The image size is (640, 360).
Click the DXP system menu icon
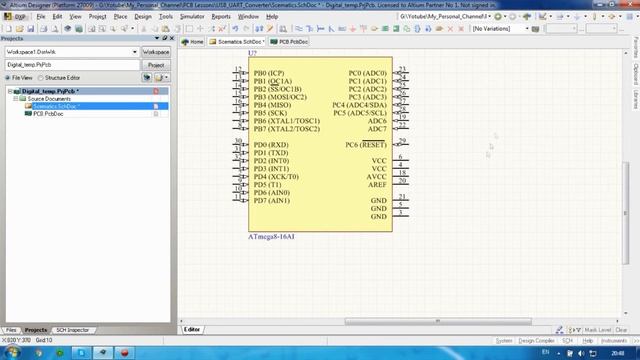pyautogui.click(x=15, y=17)
